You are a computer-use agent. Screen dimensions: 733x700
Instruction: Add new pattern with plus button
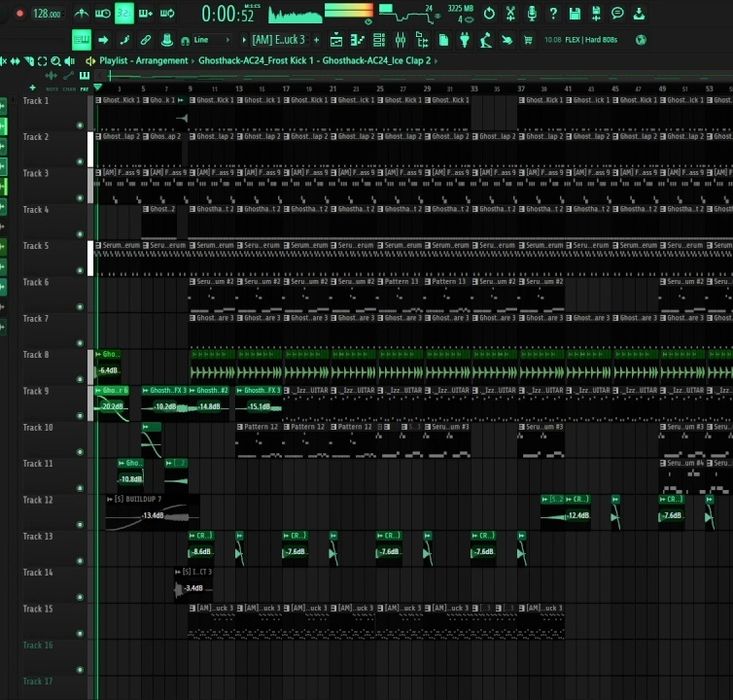(316, 40)
